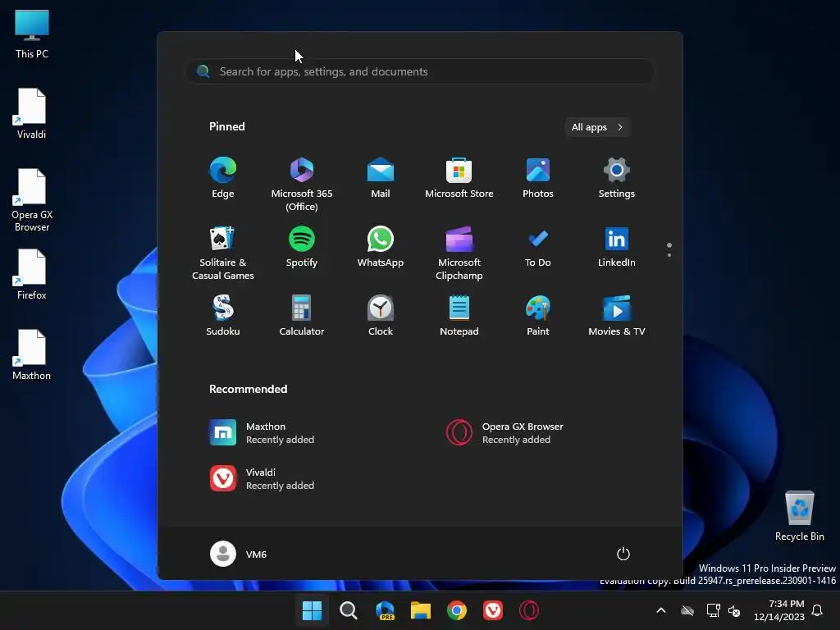Open the Power options button
This screenshot has height=630, width=840.
623,554
